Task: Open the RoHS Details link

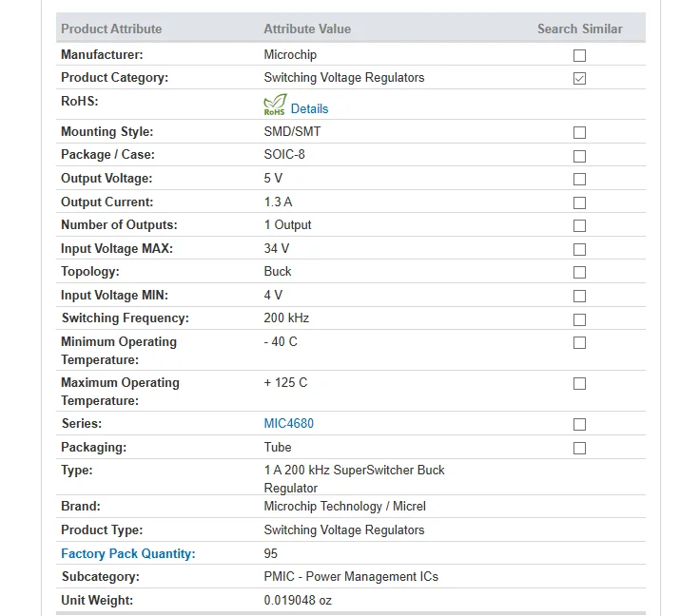Action: point(309,108)
